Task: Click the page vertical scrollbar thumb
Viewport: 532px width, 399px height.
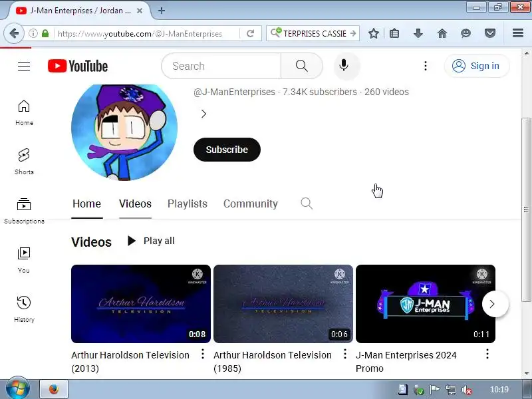Action: 526,209
